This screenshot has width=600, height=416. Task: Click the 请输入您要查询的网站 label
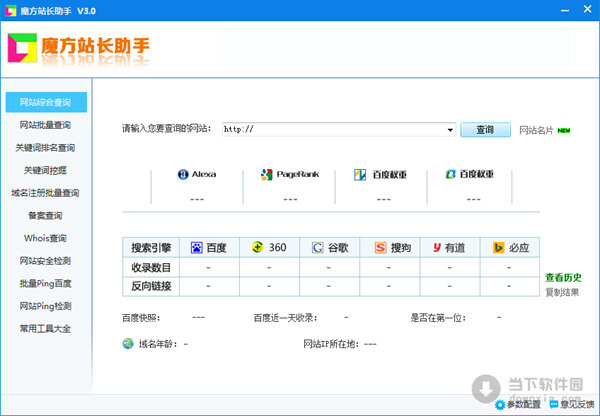166,128
